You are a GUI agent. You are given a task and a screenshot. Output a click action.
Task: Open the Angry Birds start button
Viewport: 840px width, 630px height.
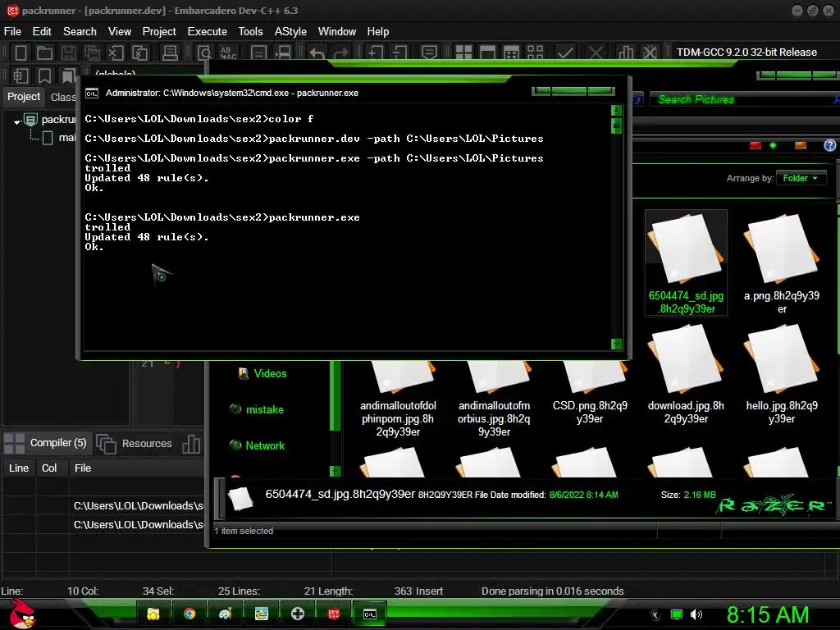coord(22,614)
